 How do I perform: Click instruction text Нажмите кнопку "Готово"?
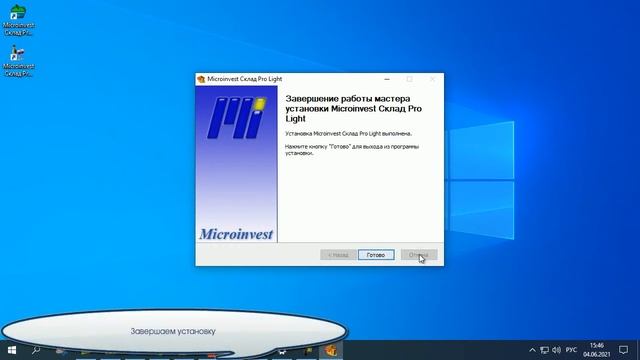[x=352, y=150]
